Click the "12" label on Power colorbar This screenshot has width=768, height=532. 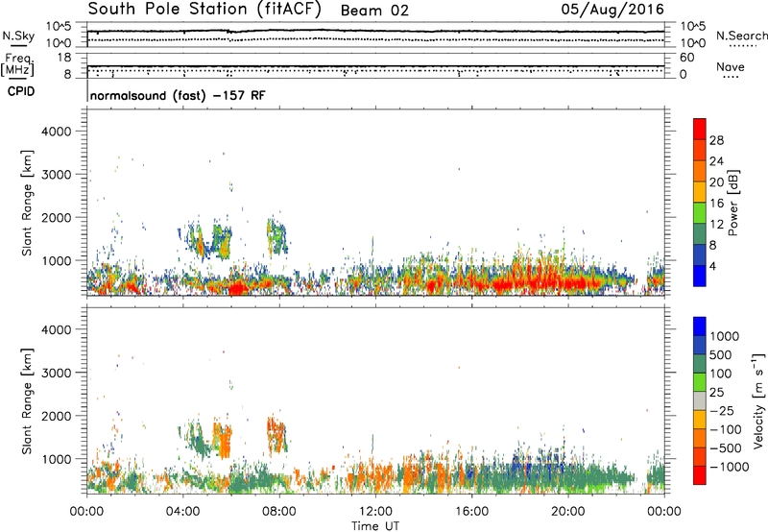716,225
